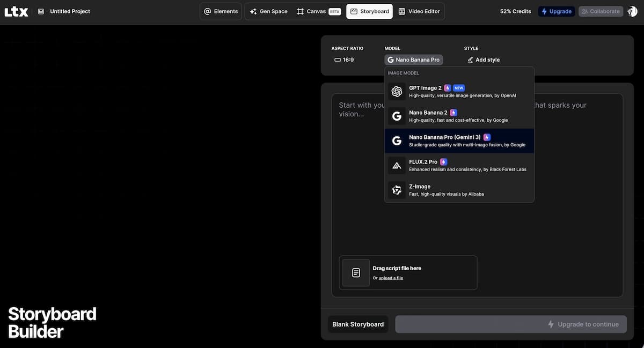Click the film grid icon on Video Editor
This screenshot has width=644, height=348.
pyautogui.click(x=401, y=11)
